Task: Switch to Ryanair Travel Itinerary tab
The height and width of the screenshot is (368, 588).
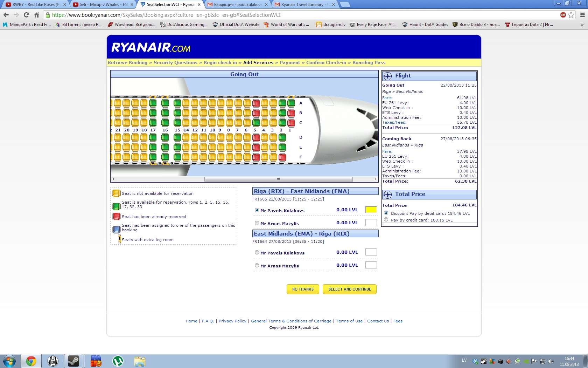Action: click(305, 5)
